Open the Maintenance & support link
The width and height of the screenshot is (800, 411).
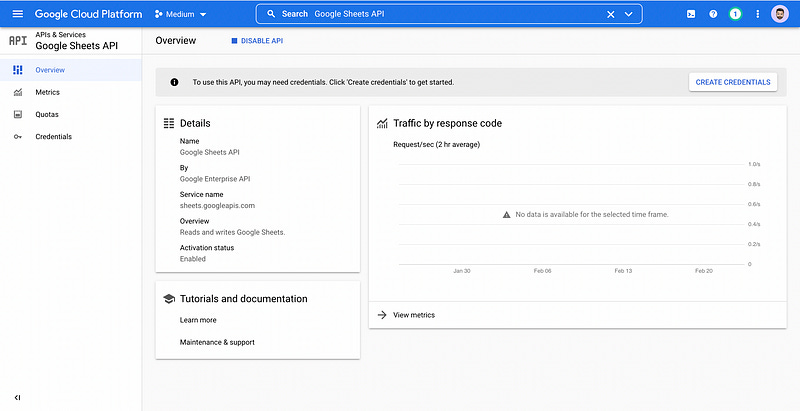tap(217, 342)
